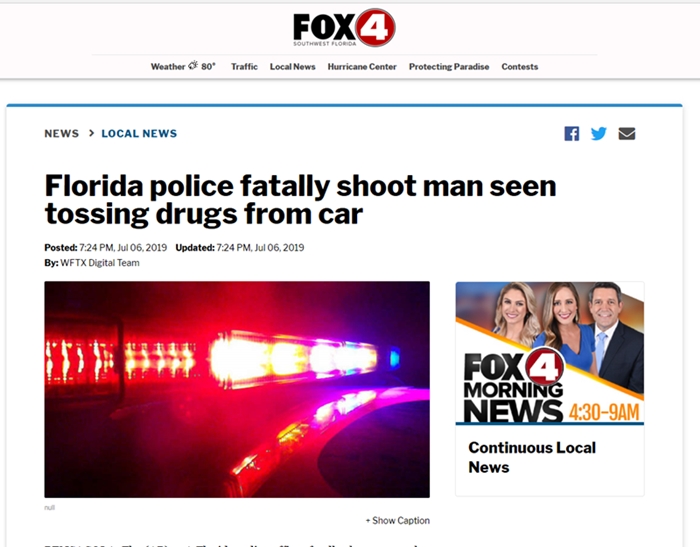Share article via Twitter bird icon

click(x=599, y=134)
